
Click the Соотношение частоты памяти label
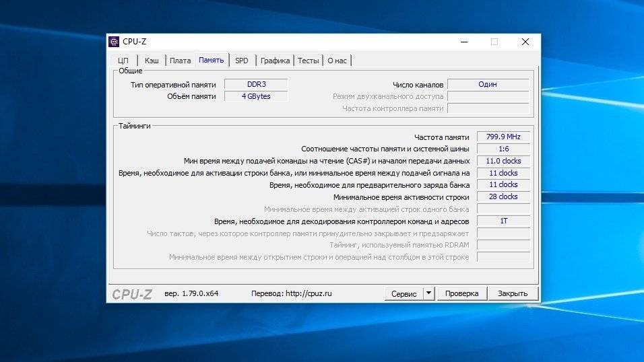point(385,149)
